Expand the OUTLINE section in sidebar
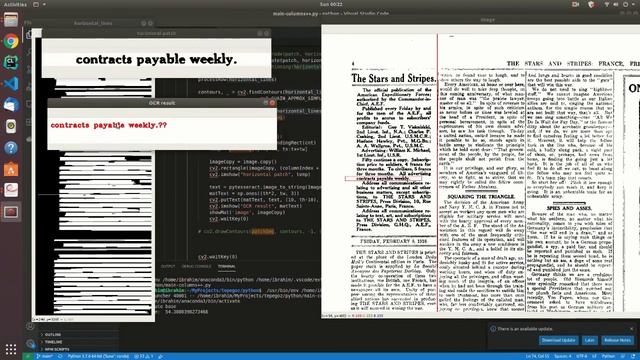Image resolution: width=640 pixels, height=360 pixels. (53, 335)
